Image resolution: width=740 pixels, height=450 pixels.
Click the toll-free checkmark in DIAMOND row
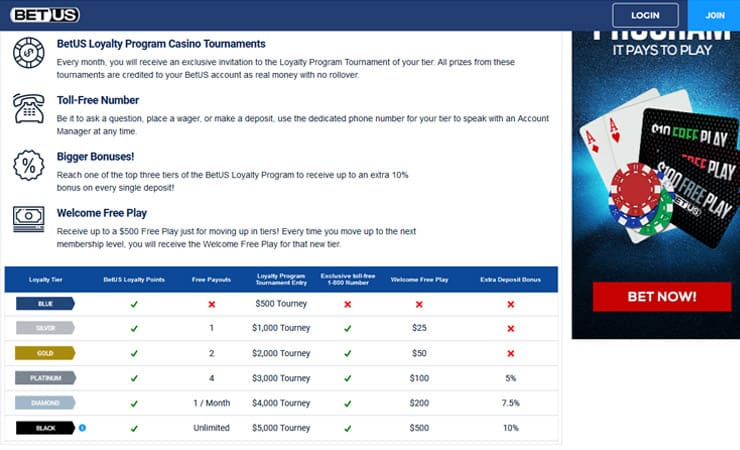[347, 404]
